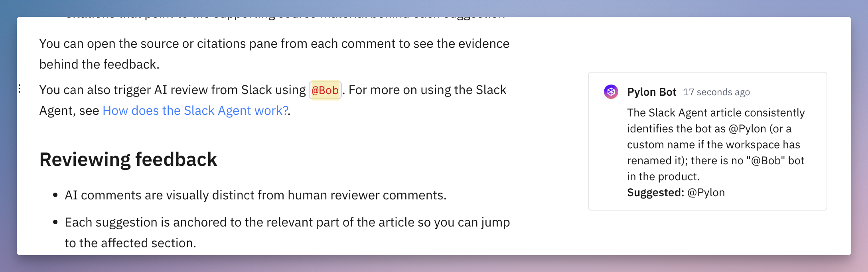Click the "behind the feedback." text line
This screenshot has width=868, height=272.
(99, 64)
